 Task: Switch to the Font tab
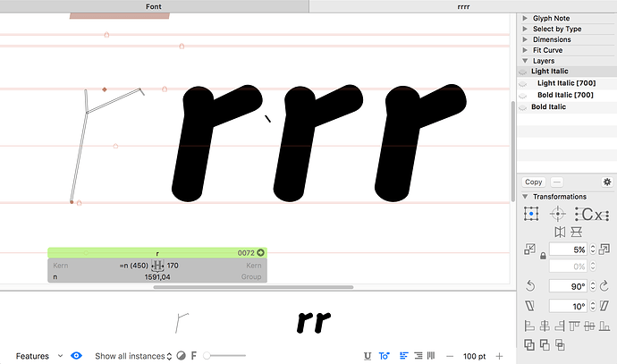click(154, 6)
